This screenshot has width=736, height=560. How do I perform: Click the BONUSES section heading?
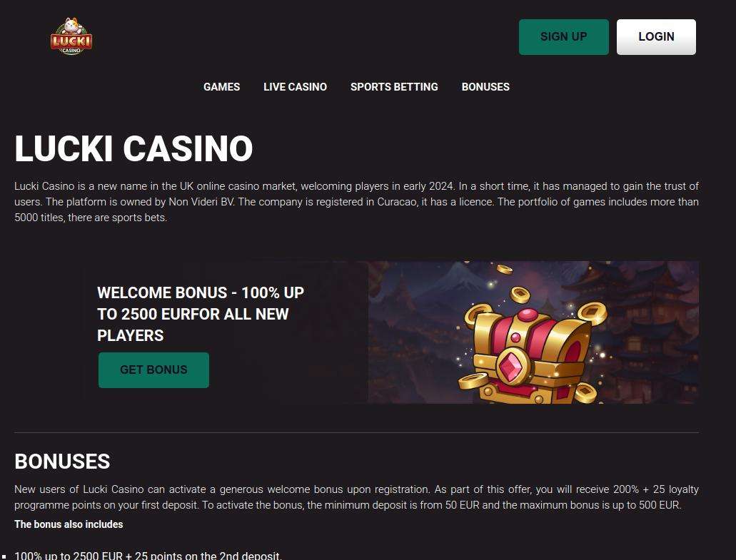[62, 462]
